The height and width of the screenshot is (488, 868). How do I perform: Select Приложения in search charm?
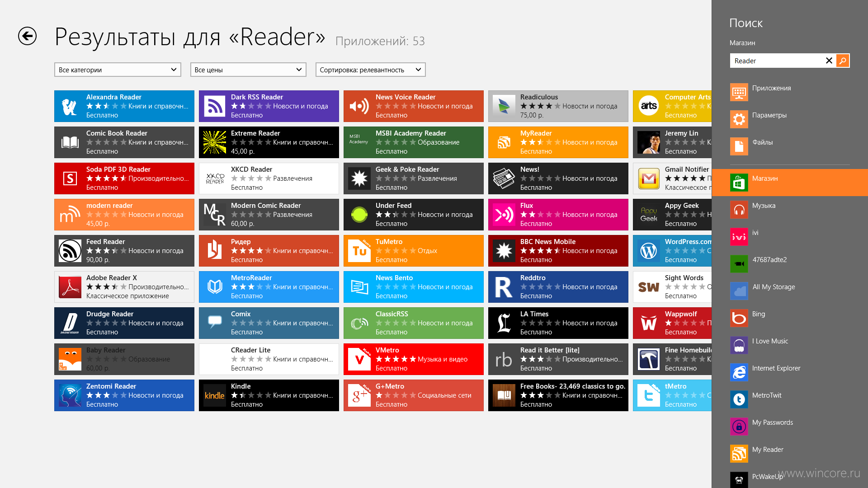790,92
